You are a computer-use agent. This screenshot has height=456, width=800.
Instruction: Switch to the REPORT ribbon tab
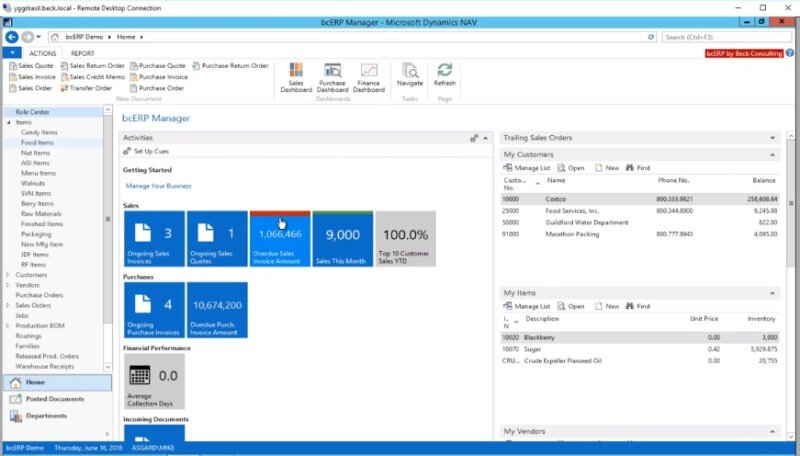point(83,53)
